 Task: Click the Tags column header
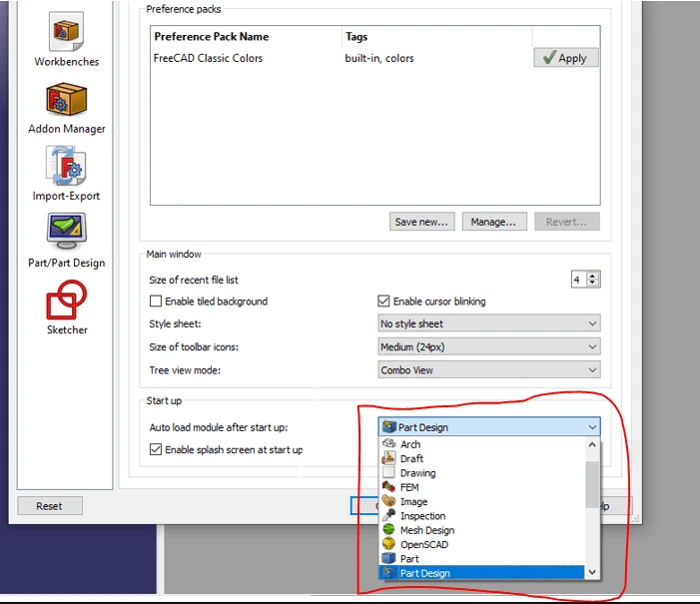click(437, 37)
